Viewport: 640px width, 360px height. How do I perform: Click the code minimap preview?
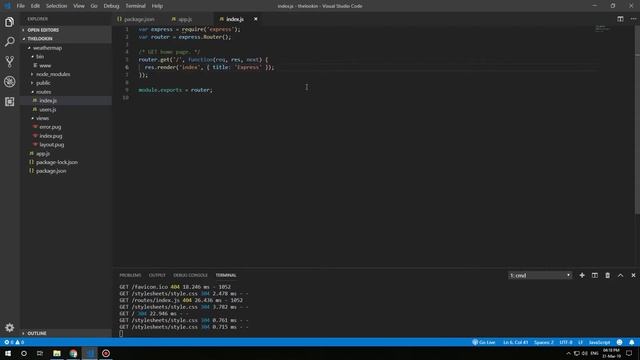click(x=602, y=28)
